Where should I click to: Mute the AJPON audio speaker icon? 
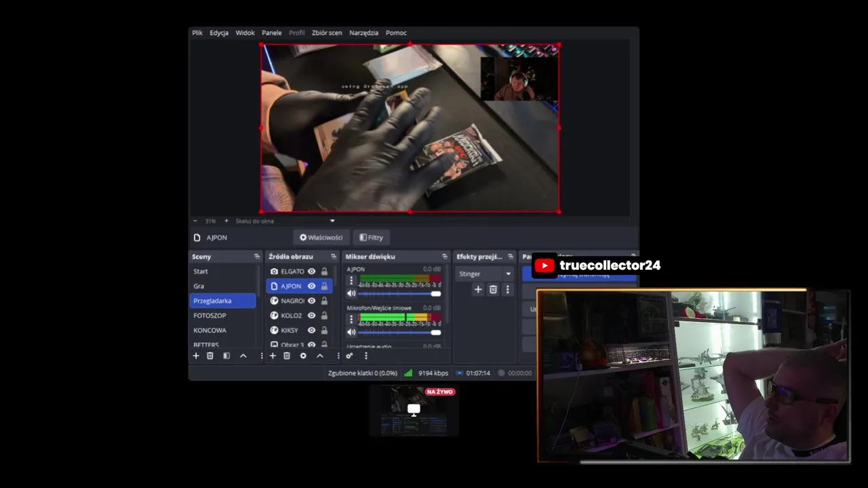pyautogui.click(x=351, y=293)
